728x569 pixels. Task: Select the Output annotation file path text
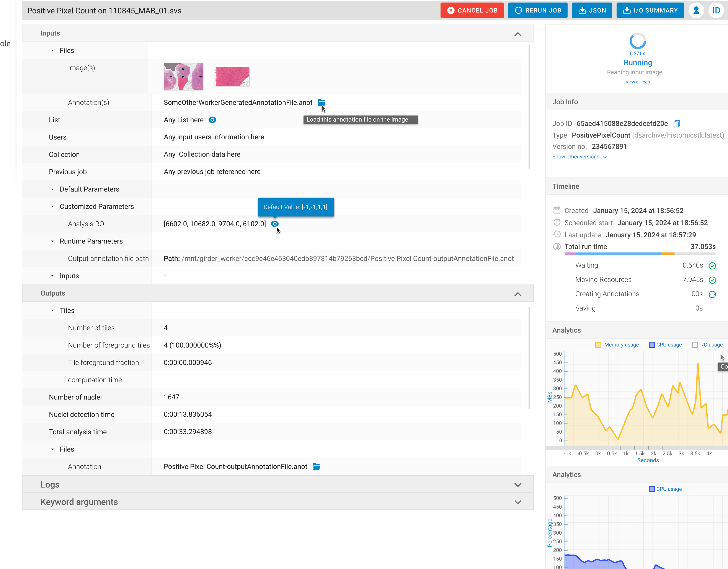(x=339, y=258)
